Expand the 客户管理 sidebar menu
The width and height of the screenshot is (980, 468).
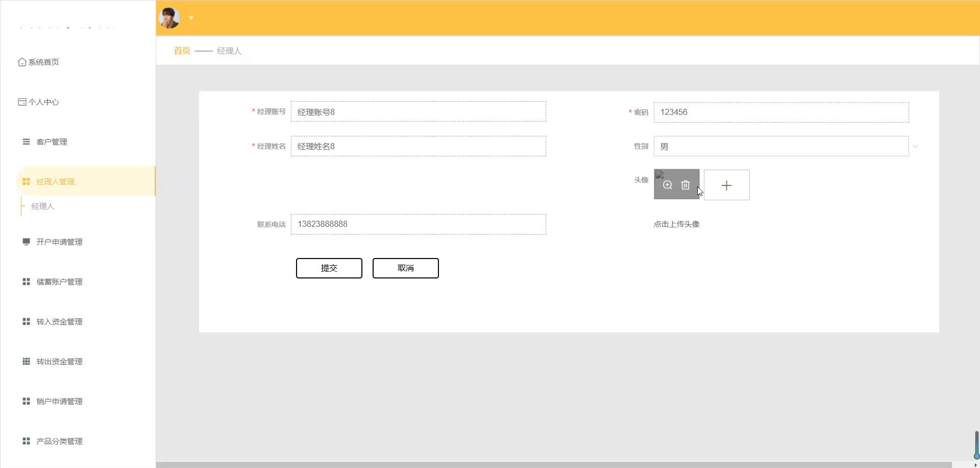[x=52, y=142]
